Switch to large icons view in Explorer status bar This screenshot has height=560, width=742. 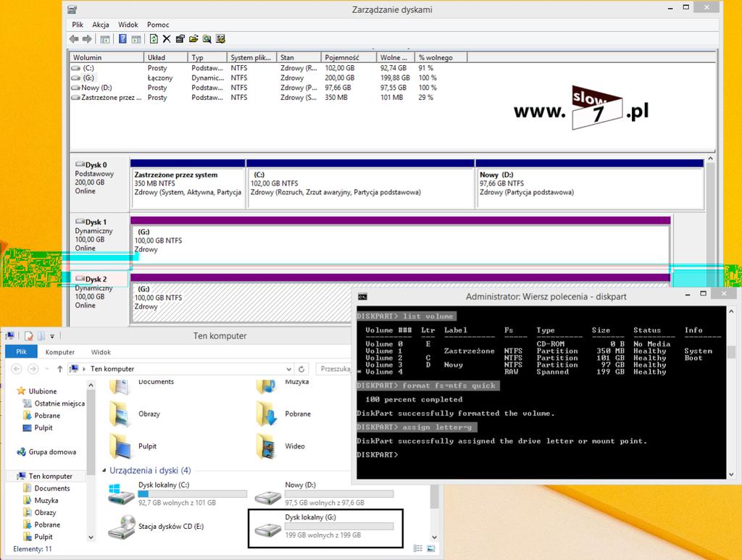pos(430,548)
